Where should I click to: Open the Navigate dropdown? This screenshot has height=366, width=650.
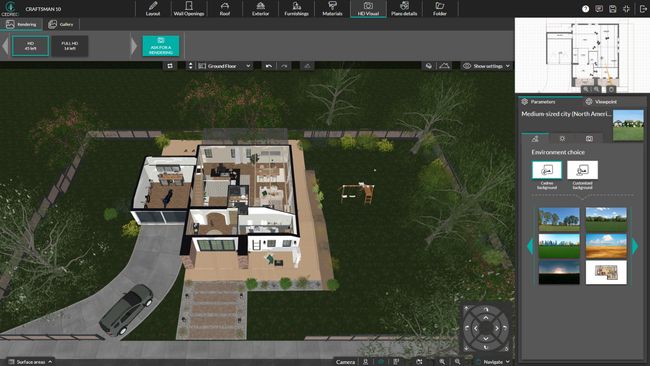[x=492, y=362]
